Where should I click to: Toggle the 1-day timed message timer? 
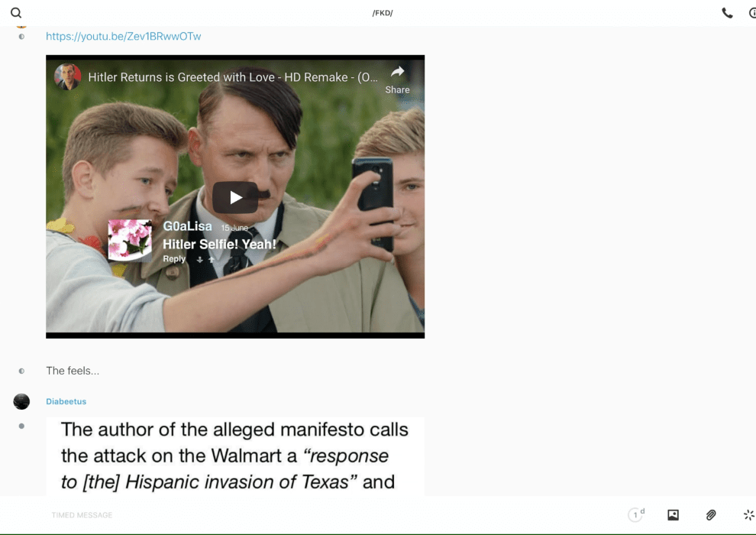pos(636,515)
